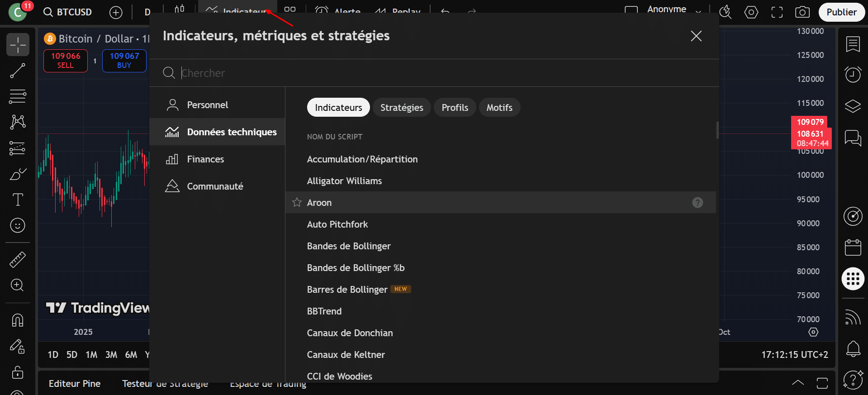
Task: Toggle lock on all drawings
Action: click(x=18, y=372)
